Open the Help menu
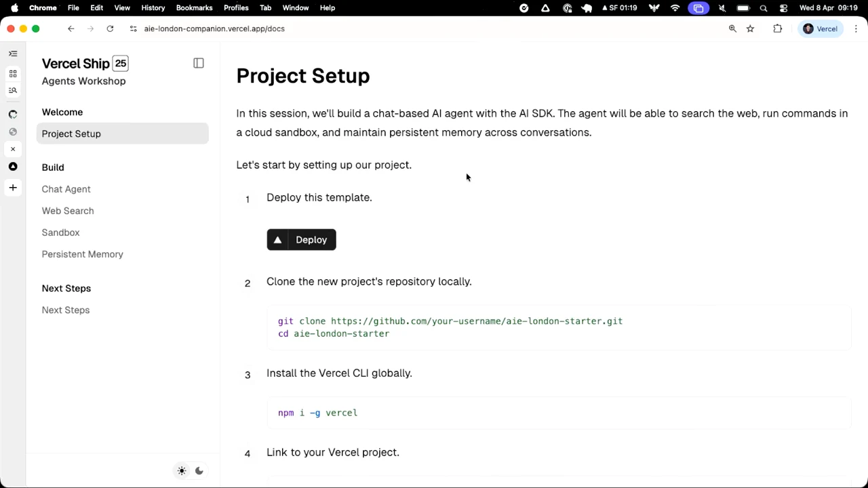 click(x=328, y=7)
